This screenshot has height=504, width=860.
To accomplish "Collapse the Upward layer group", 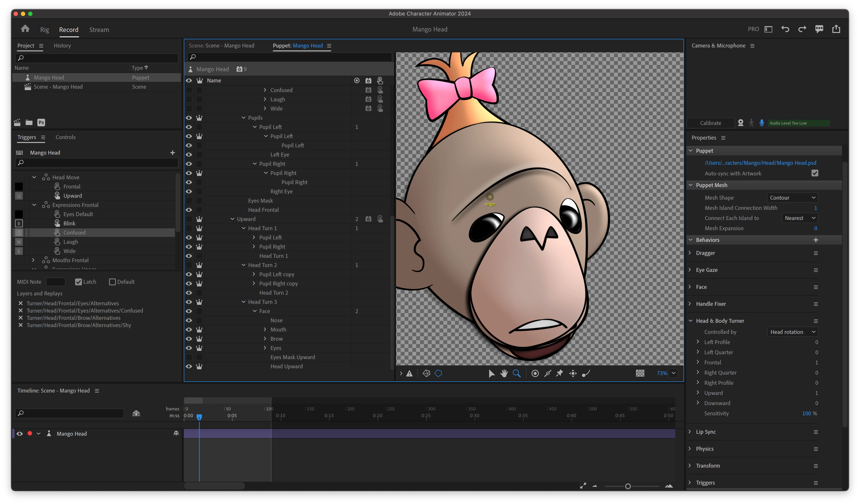I will [232, 219].
